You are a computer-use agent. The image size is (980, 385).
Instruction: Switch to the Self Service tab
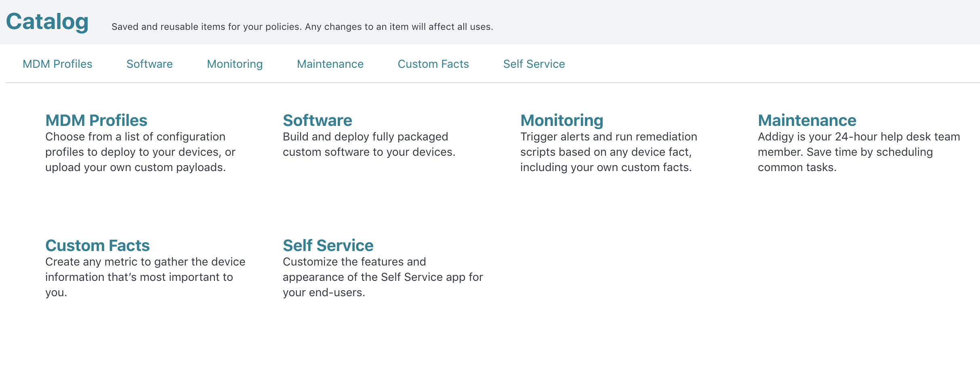pos(534,64)
